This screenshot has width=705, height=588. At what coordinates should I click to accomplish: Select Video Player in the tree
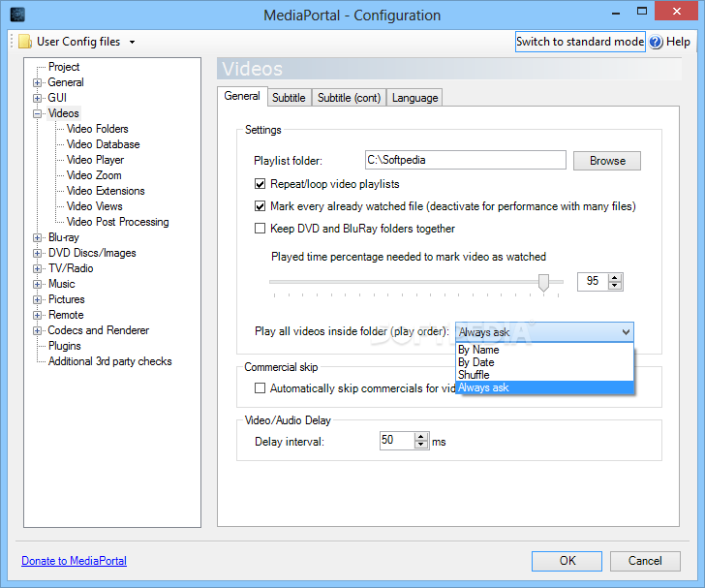tap(95, 160)
